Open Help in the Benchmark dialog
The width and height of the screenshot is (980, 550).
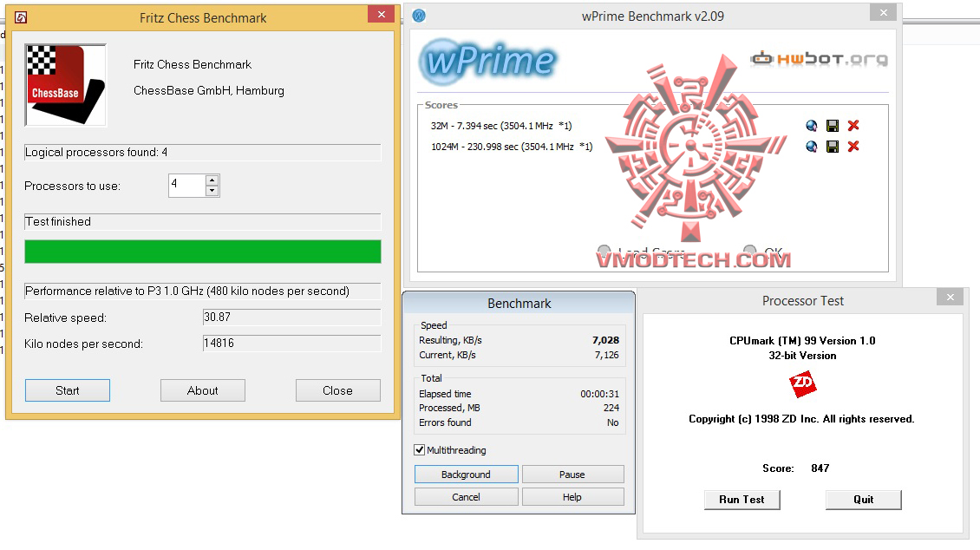pyautogui.click(x=572, y=497)
